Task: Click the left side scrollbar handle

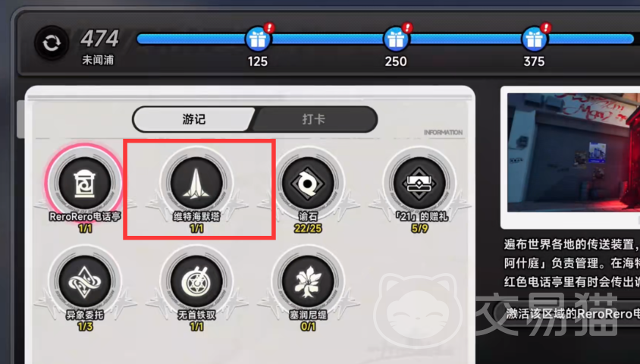Action: 20,119
